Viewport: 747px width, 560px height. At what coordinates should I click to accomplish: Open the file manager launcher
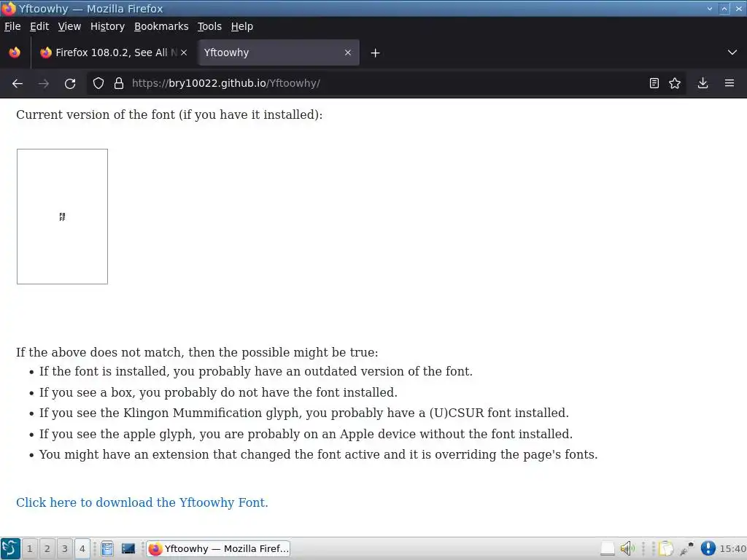pos(107,548)
